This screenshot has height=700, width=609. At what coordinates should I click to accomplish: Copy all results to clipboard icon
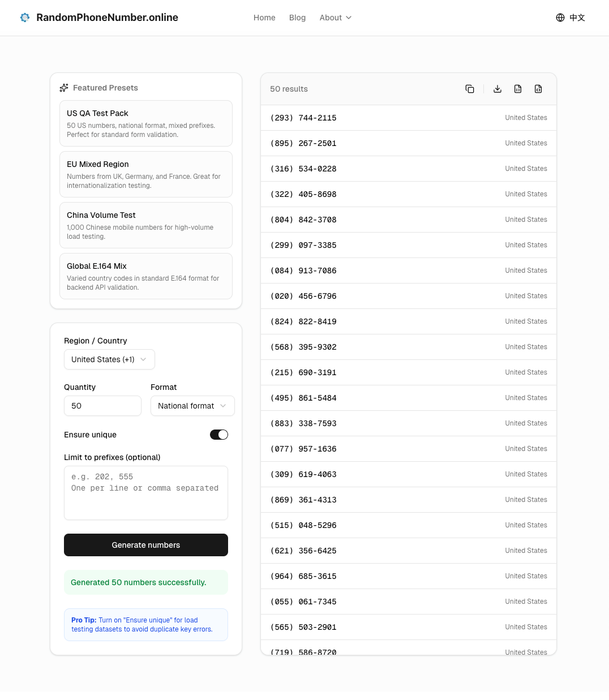[470, 89]
